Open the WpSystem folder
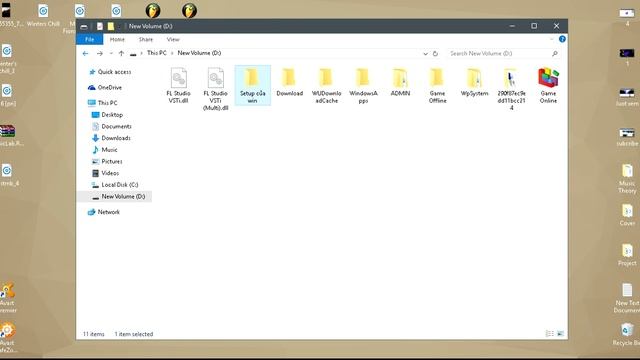This screenshot has height=360, width=640. [x=474, y=82]
